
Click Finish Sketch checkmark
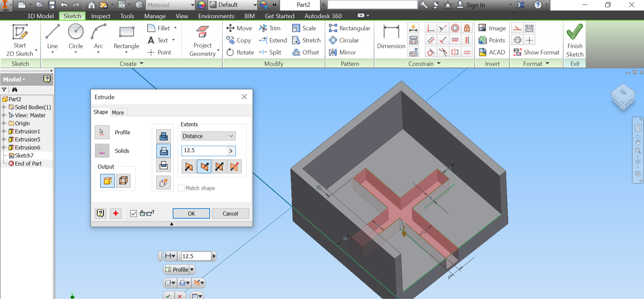(575, 40)
